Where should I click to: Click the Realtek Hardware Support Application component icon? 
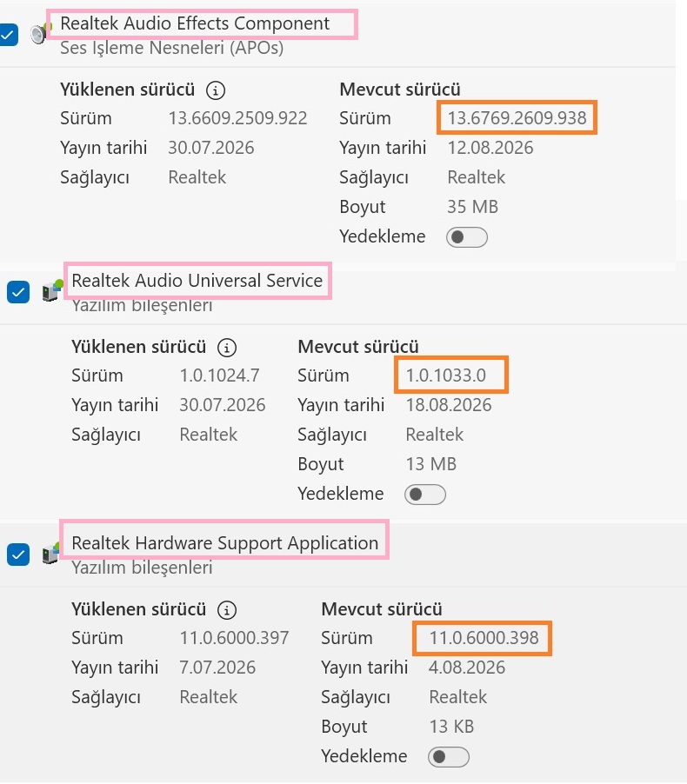[51, 553]
